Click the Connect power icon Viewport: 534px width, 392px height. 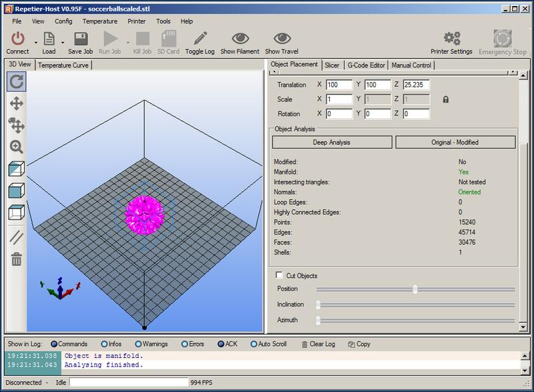17,39
